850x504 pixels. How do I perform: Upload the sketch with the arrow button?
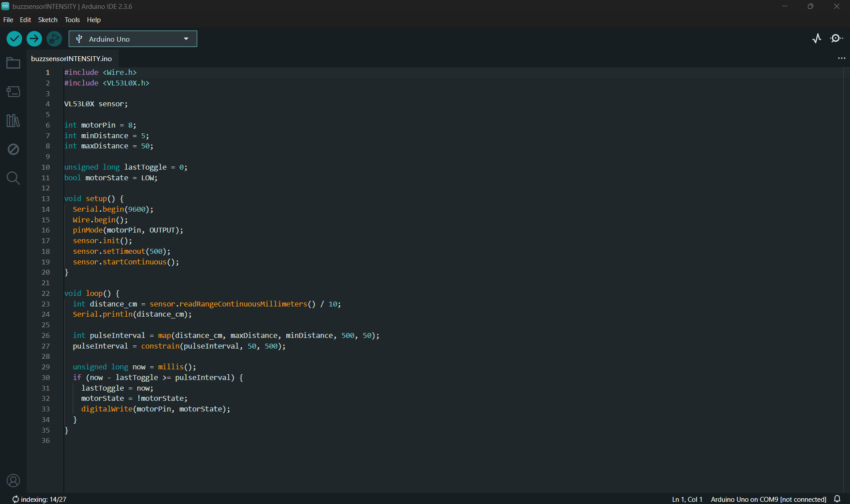pyautogui.click(x=34, y=39)
